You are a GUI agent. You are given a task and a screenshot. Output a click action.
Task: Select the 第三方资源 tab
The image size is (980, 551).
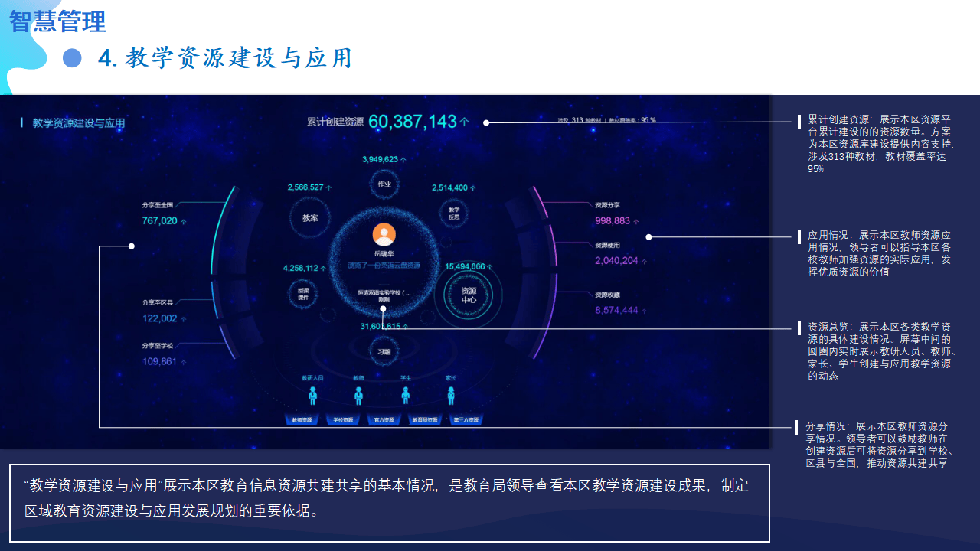466,420
